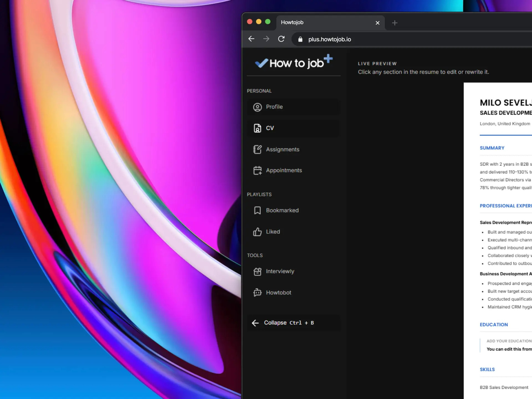Image resolution: width=532 pixels, height=399 pixels.
Task: Open a new browser tab
Action: [x=395, y=23]
